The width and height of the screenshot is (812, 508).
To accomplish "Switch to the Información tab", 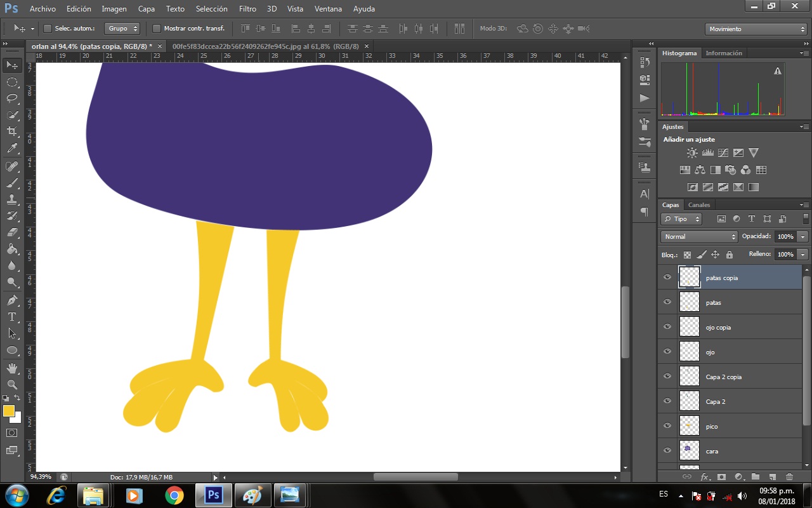I will coord(724,53).
